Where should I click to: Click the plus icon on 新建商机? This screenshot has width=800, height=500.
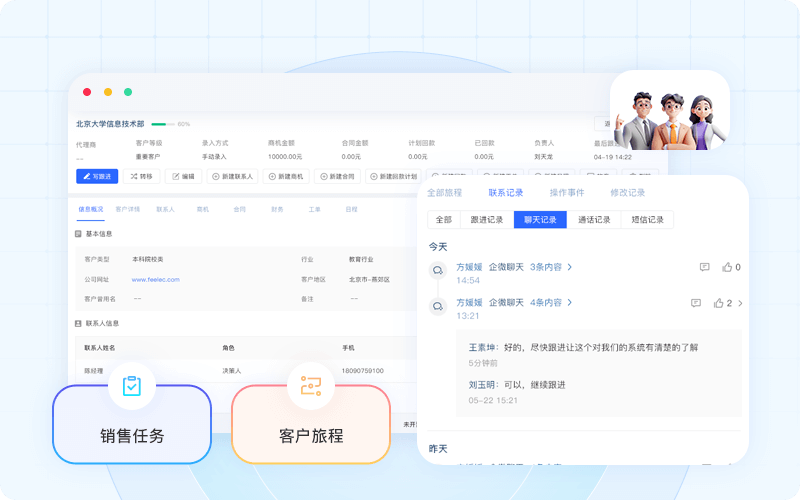pyautogui.click(x=271, y=176)
